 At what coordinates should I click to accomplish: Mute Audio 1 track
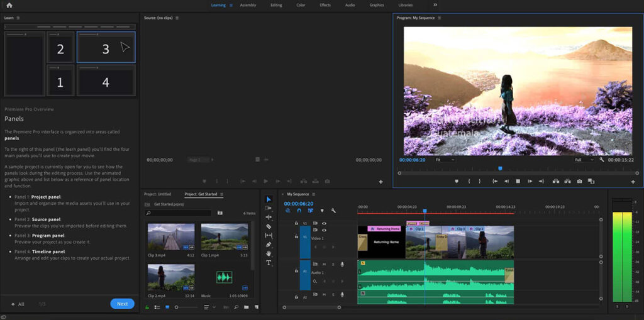(324, 264)
